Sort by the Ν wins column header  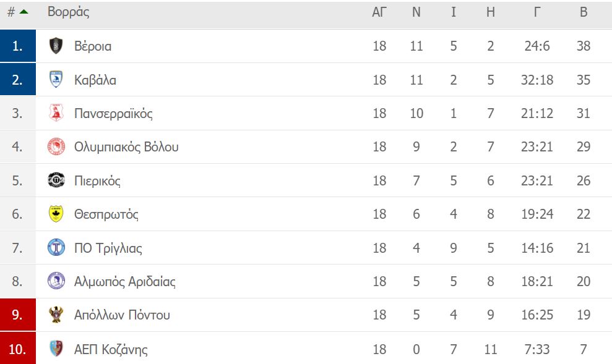pos(416,12)
